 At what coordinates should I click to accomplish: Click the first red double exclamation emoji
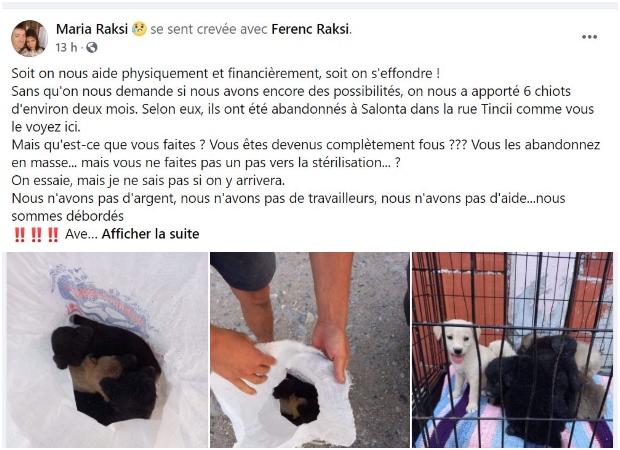[x=19, y=234]
